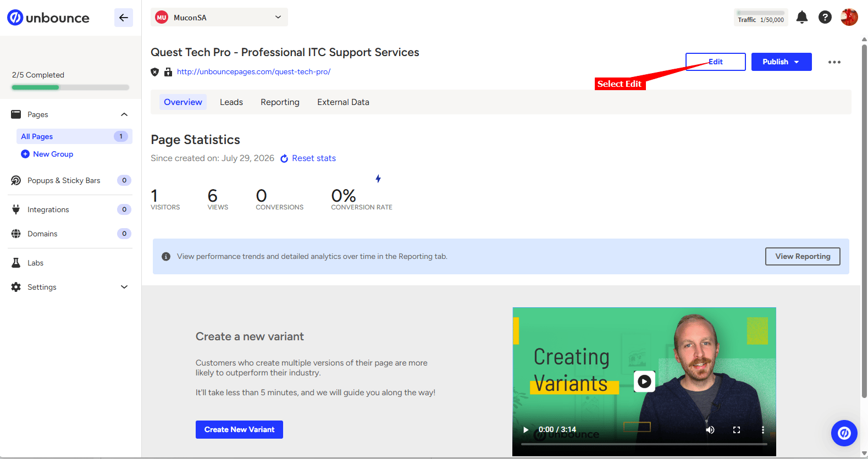This screenshot has width=868, height=459.
Task: Click the Labs flask icon
Action: pos(16,263)
